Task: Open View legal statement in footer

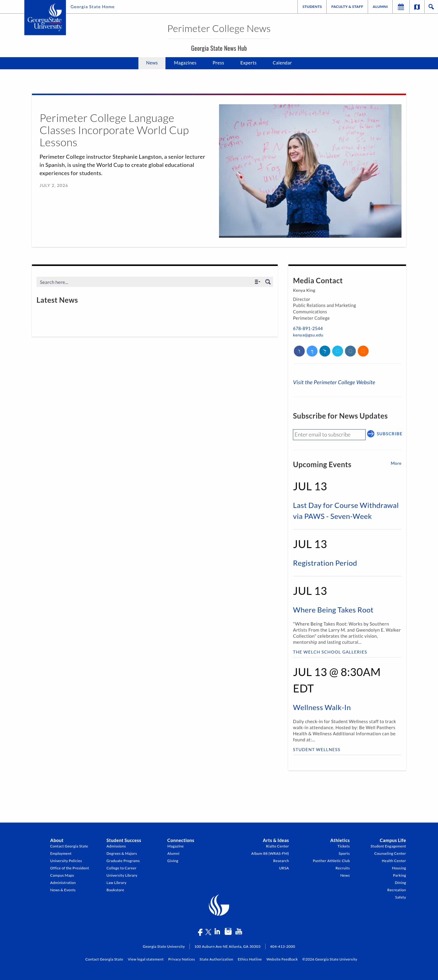Action: pos(146,959)
